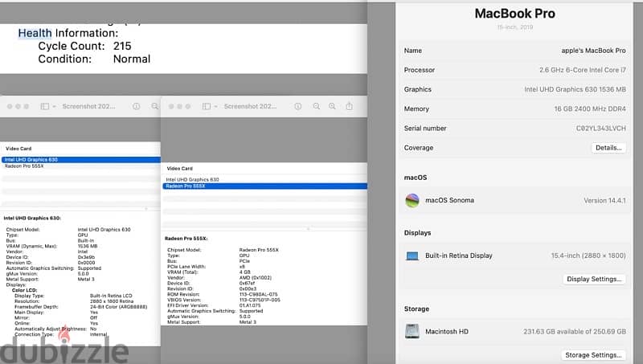The width and height of the screenshot is (643, 364).
Task: Click VRAM (Dynamic, Max) value 1536 MB
Action: (88, 247)
